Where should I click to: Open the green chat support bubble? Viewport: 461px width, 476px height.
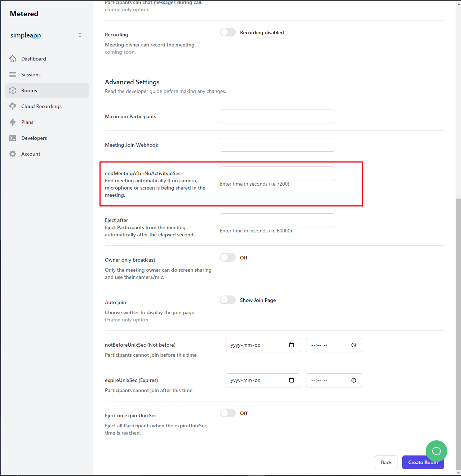(436, 451)
